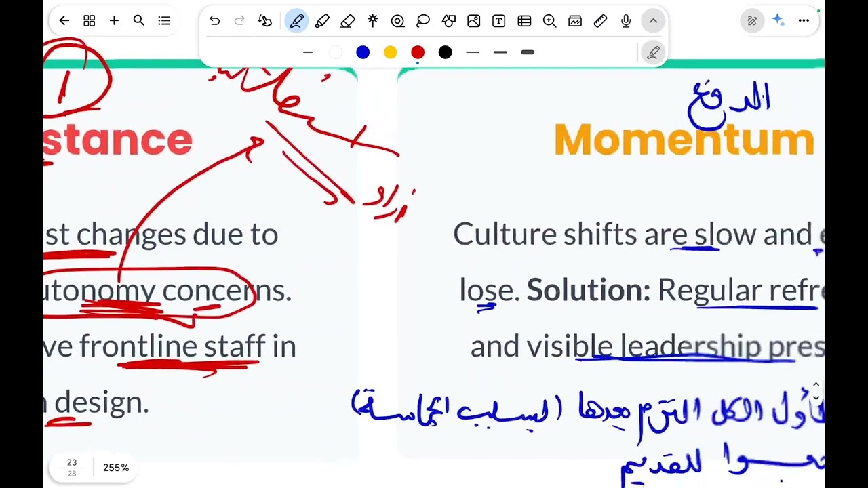The width and height of the screenshot is (868, 488).
Task: Select the Highlighter tool
Action: 322,21
